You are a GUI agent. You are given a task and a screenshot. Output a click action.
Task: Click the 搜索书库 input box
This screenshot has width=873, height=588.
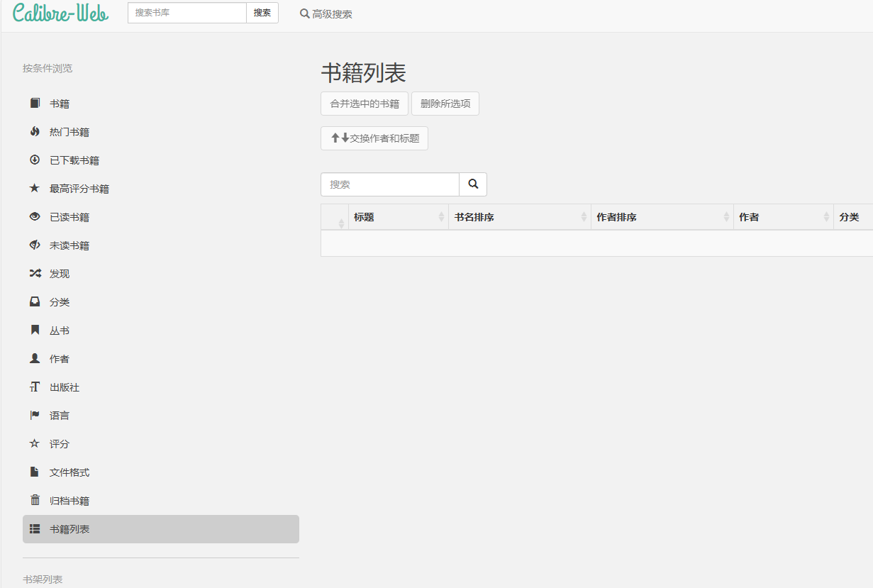click(x=187, y=13)
